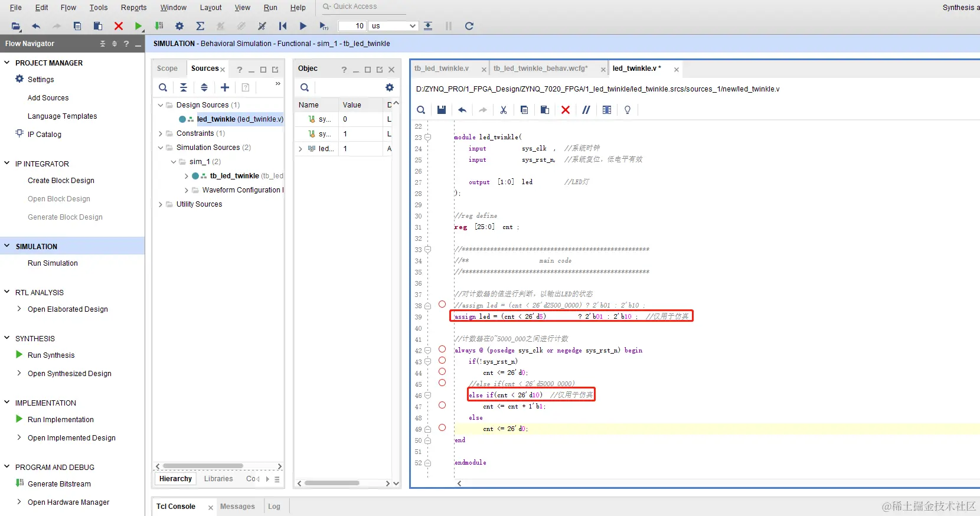This screenshot has width=980, height=516.
Task: Expand the tb_led_twinkle source node
Action: click(187, 176)
